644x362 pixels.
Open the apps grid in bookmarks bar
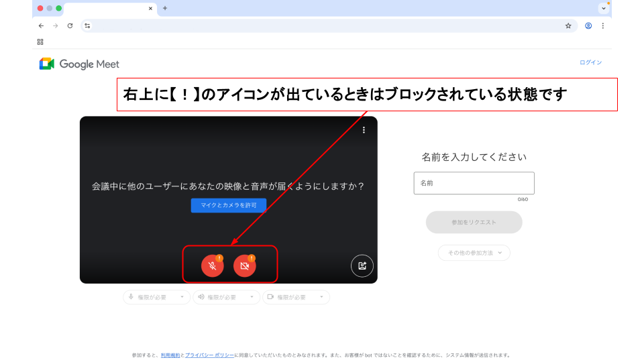coord(40,42)
